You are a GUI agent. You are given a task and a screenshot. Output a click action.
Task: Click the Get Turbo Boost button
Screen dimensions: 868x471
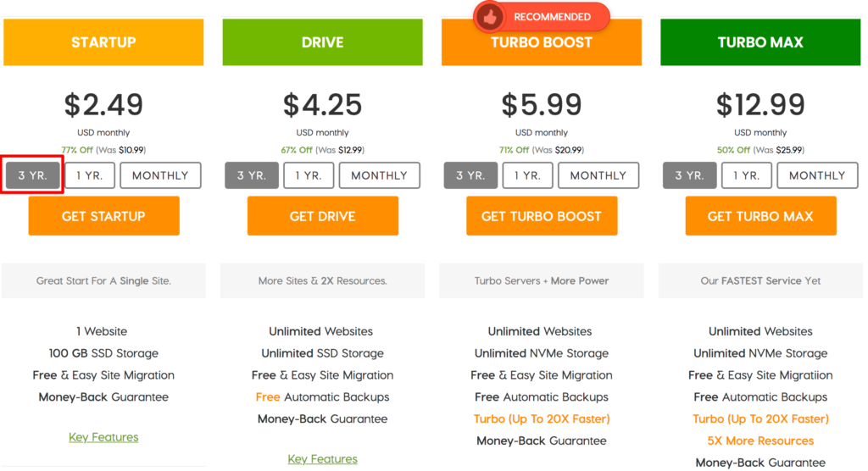(542, 216)
